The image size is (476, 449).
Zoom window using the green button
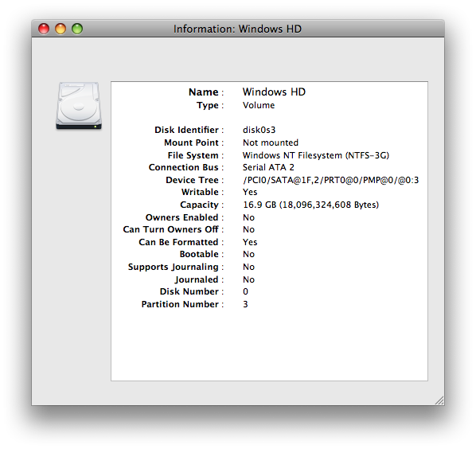[77, 29]
